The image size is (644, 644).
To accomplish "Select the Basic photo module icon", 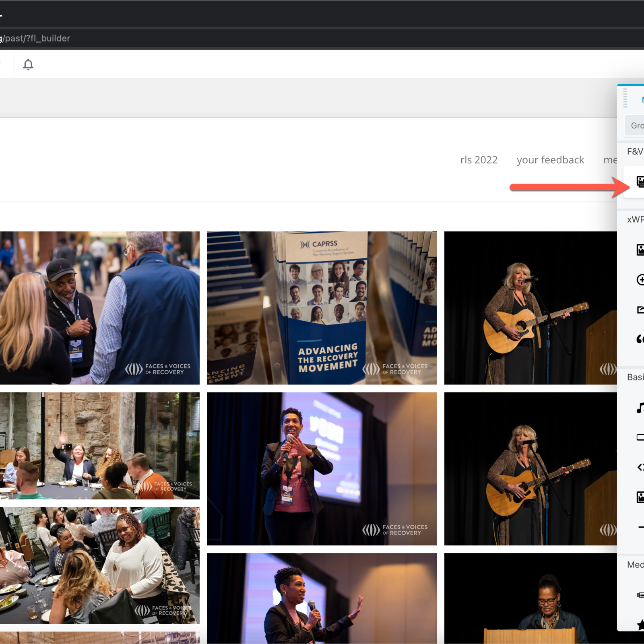I will pos(640,497).
